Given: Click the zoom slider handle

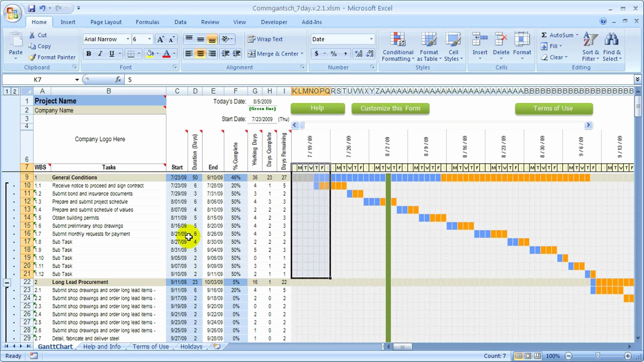Looking at the screenshot, I should [598, 356].
